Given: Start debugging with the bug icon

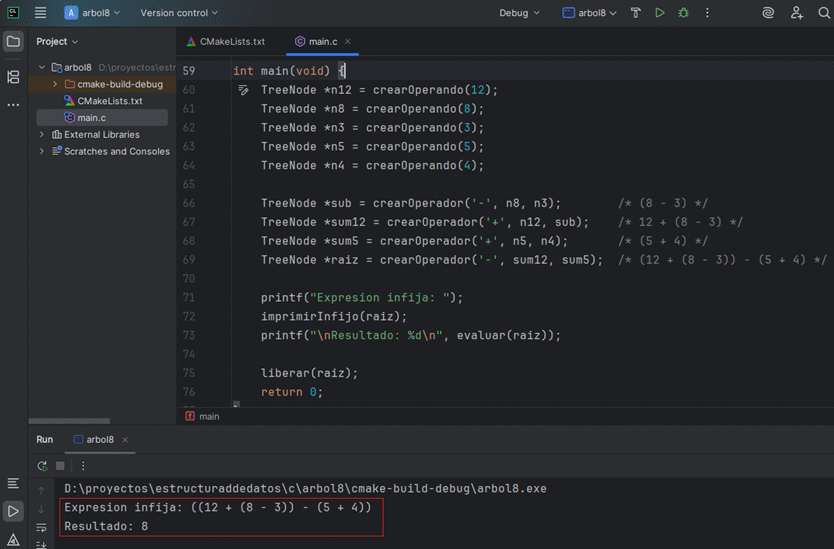Looking at the screenshot, I should coord(683,13).
